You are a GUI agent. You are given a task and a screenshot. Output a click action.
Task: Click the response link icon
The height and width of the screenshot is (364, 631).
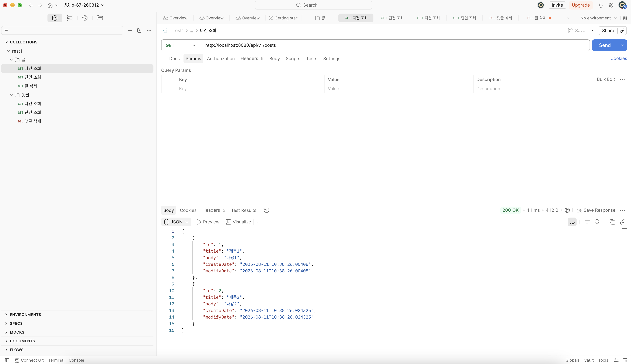[x=623, y=222]
